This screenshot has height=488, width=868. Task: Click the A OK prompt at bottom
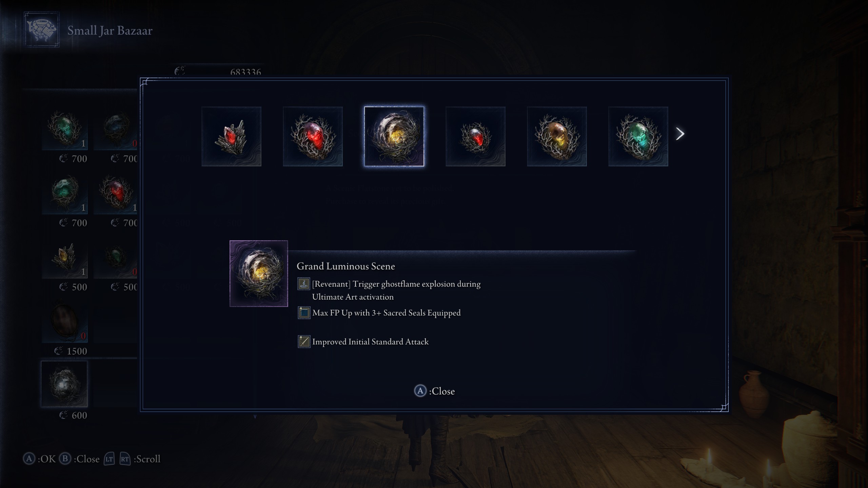click(39, 459)
